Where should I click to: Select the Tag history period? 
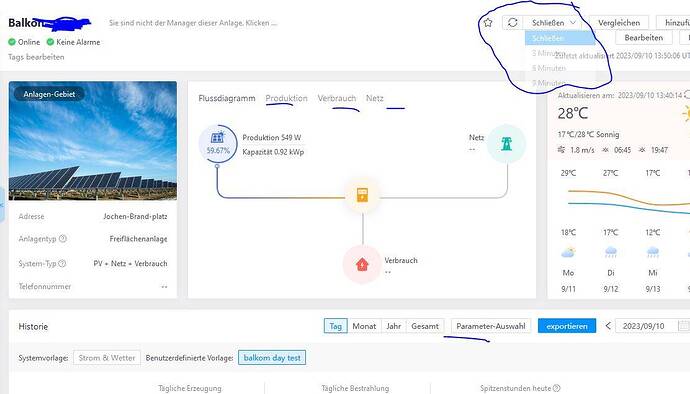point(335,326)
